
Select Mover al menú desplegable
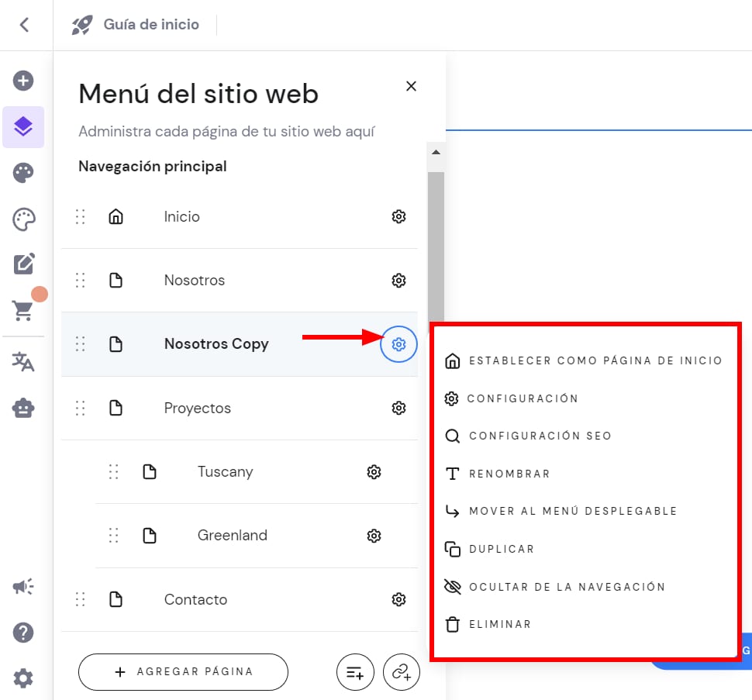[573, 512]
